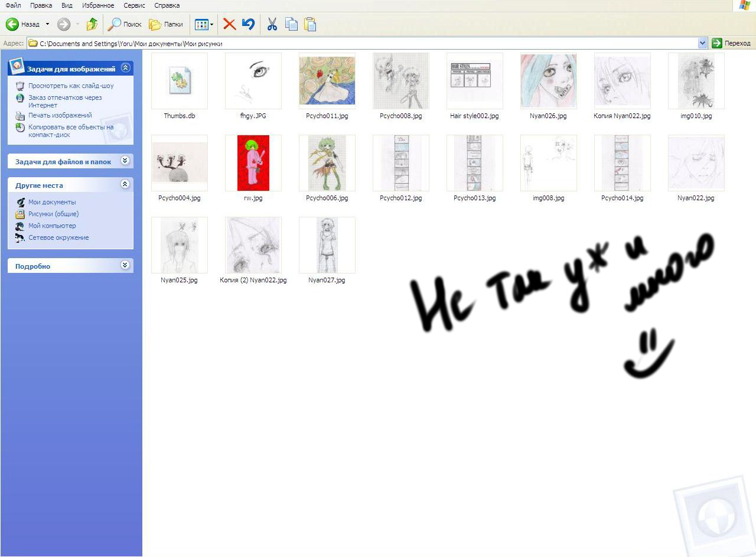The width and height of the screenshot is (756, 557).
Task: Select the Pcycho011.jpg thumbnail
Action: (327, 81)
